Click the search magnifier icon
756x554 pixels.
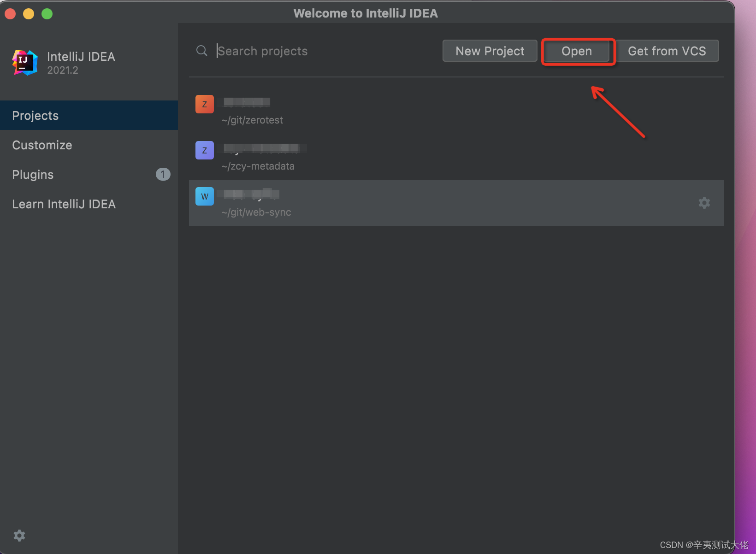202,51
